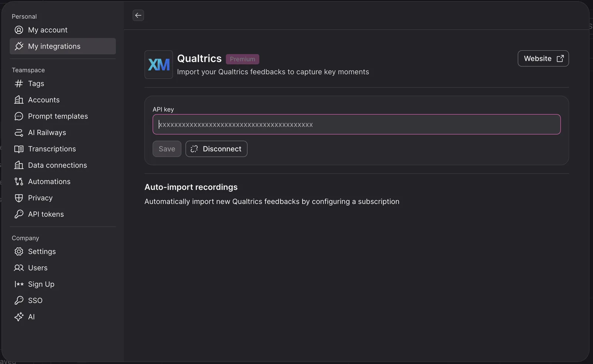This screenshot has width=593, height=364.
Task: Click the API tokens key icon
Action: pos(19,214)
